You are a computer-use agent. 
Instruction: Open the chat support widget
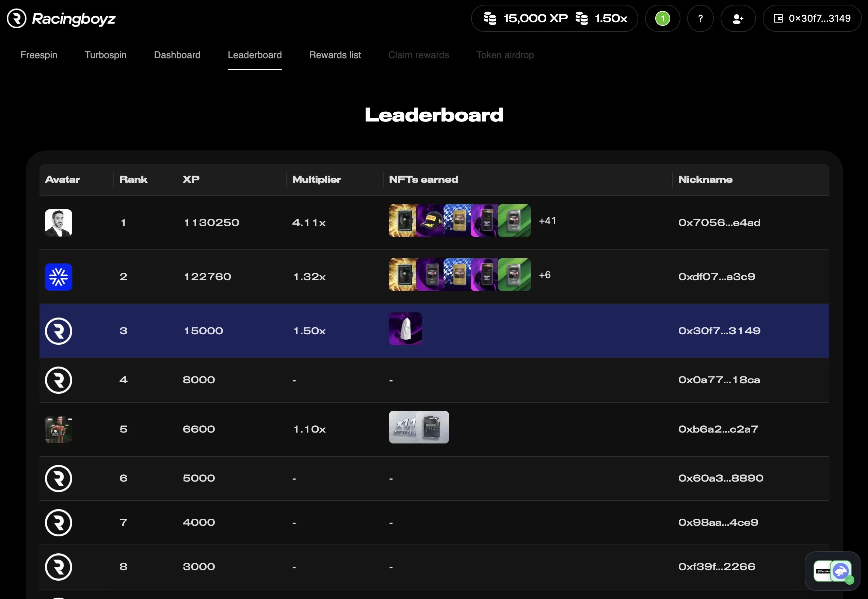point(832,571)
